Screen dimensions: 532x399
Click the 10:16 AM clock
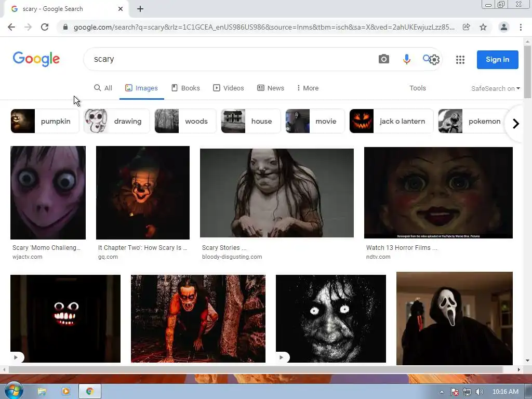[505, 392]
